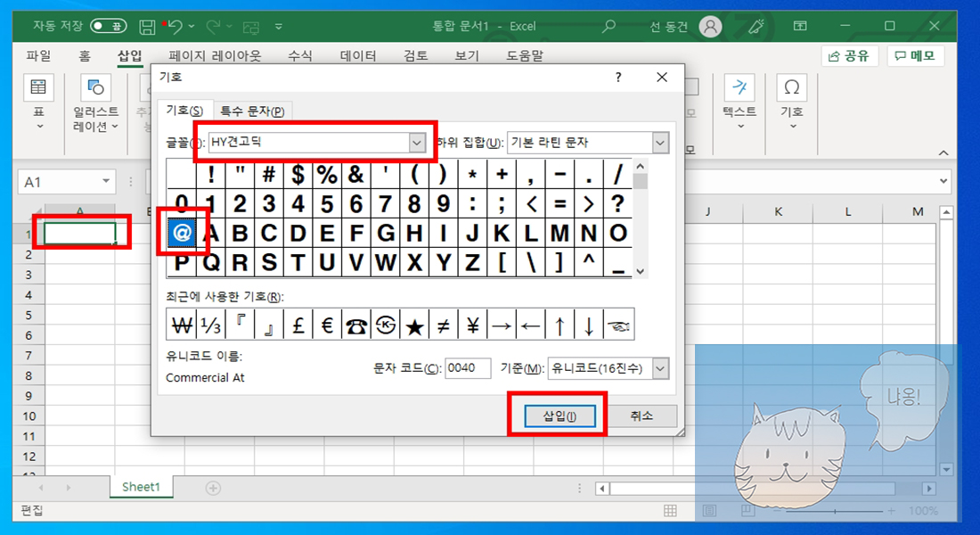This screenshot has height=535, width=980.
Task: Pick the telephone recent symbol
Action: coord(356,325)
